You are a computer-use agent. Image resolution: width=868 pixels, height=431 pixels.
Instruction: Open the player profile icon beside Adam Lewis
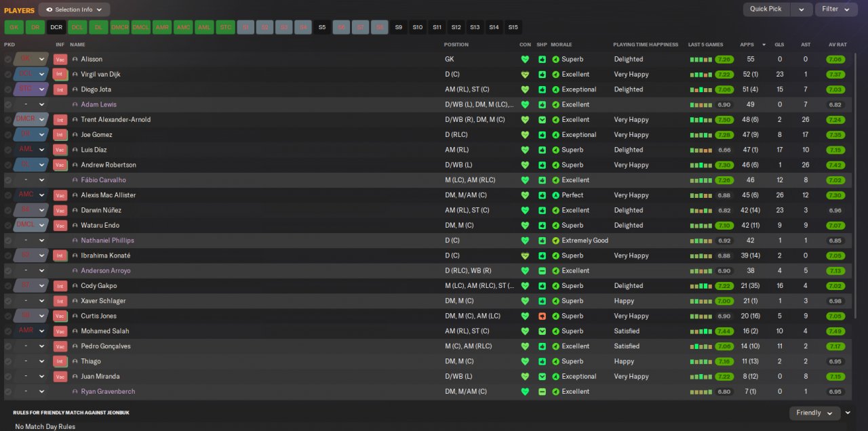75,105
